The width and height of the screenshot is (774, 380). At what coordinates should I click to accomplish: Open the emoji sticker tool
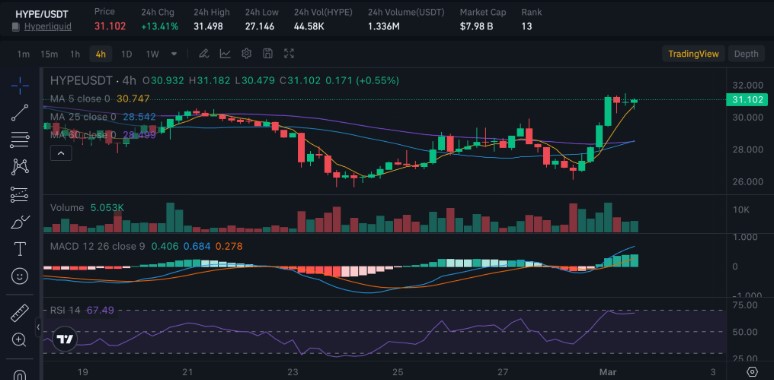(x=20, y=276)
